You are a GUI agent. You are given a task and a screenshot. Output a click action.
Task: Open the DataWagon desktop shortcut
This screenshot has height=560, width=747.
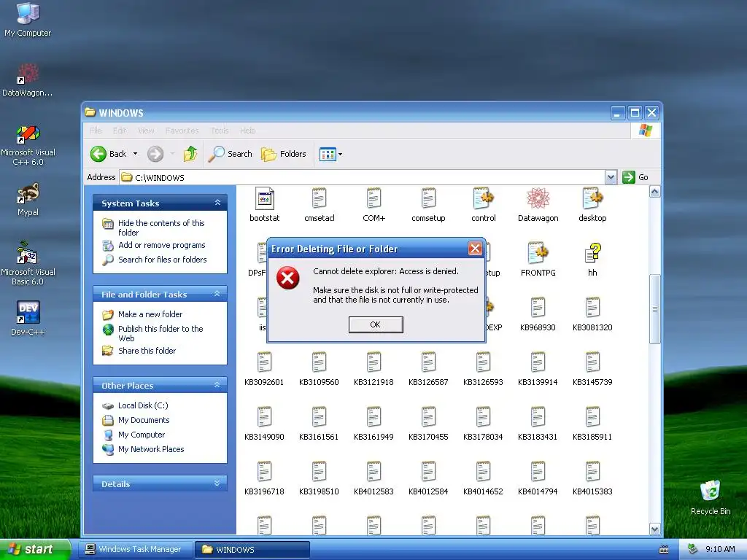[x=28, y=80]
